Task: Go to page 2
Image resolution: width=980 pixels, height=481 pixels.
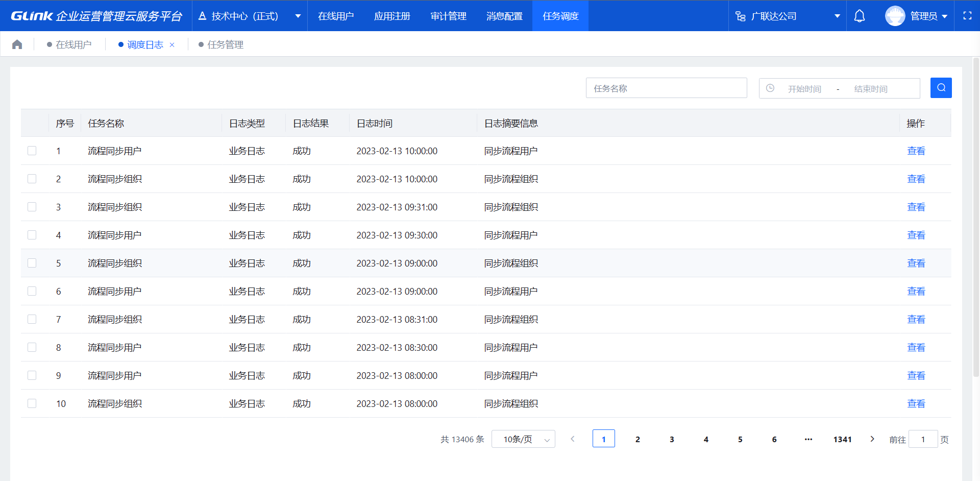Action: coord(638,439)
